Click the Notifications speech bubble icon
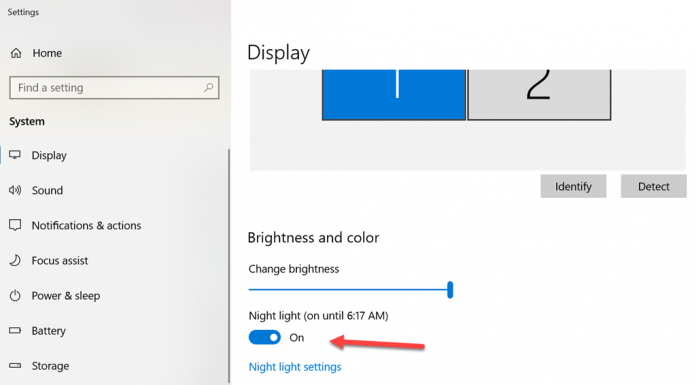The width and height of the screenshot is (696, 385). 15,225
